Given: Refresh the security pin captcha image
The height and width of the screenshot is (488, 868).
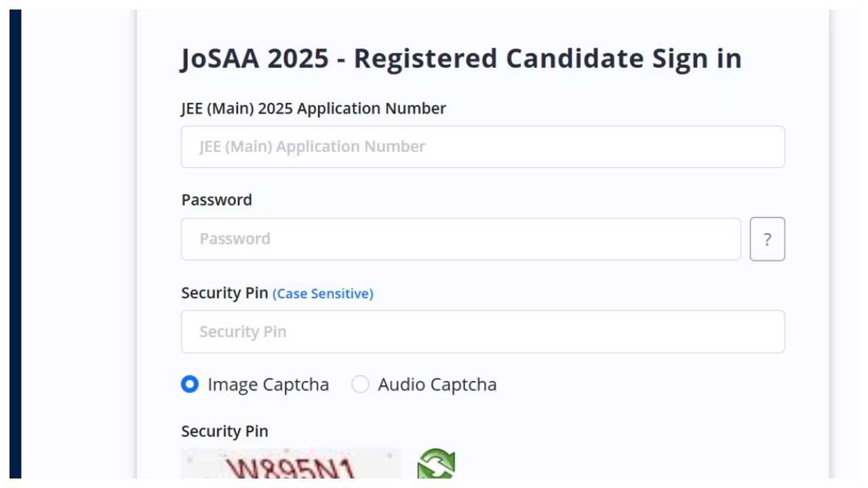Looking at the screenshot, I should pos(436,466).
